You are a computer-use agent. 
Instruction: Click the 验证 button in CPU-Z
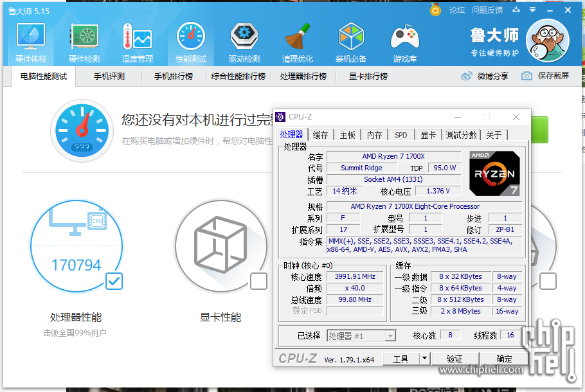tap(455, 359)
